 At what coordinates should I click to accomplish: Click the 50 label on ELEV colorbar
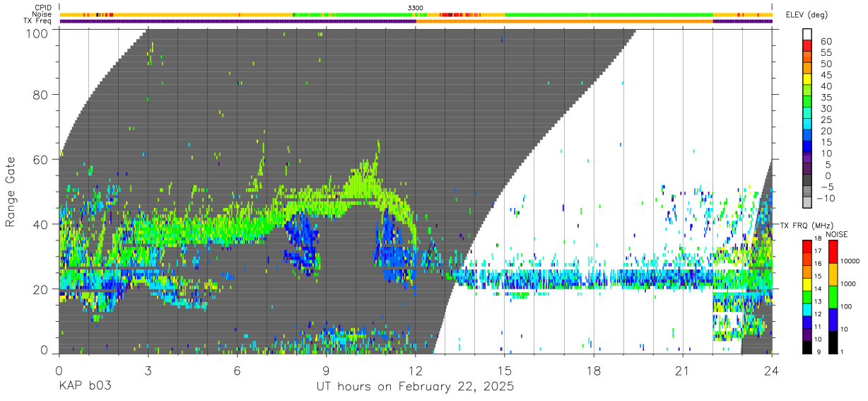click(x=826, y=64)
